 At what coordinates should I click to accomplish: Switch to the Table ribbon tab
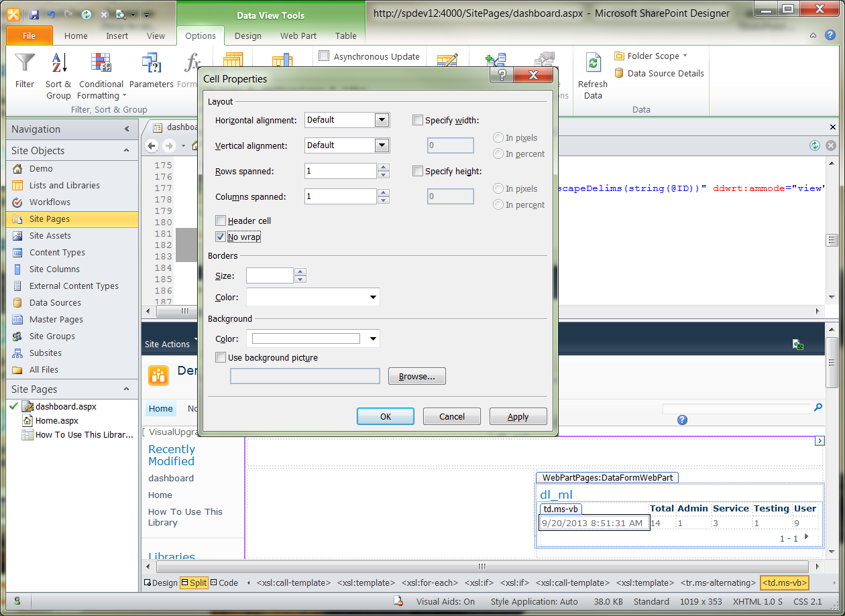[x=346, y=36]
